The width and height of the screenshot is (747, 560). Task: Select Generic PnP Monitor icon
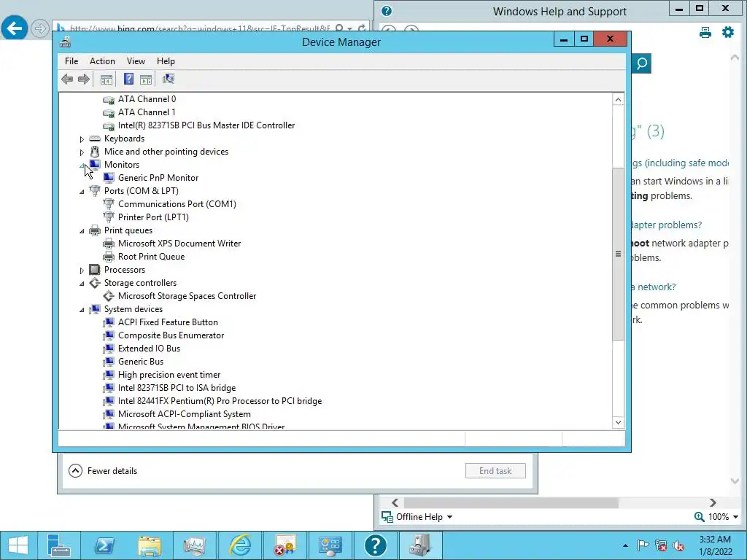click(x=109, y=178)
